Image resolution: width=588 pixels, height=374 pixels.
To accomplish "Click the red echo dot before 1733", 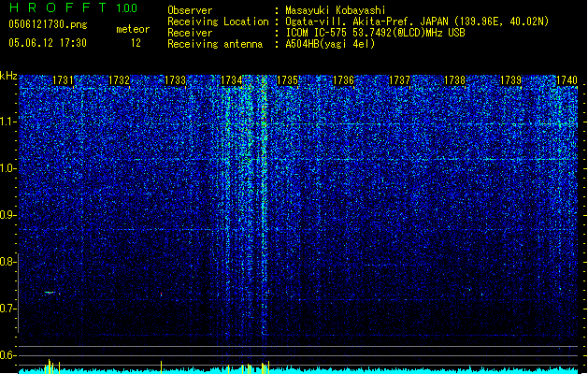I will (x=161, y=295).
